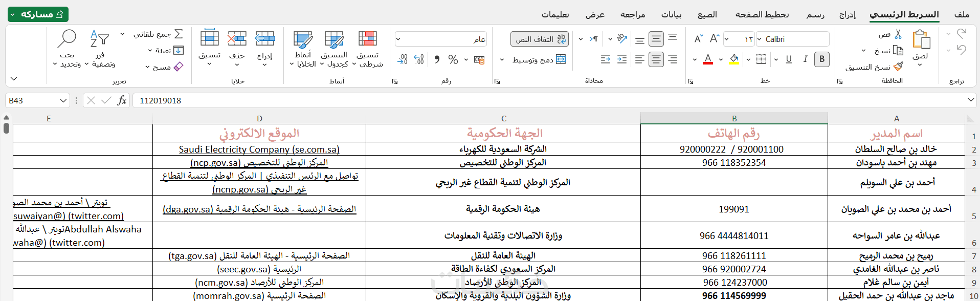Image resolution: width=980 pixels, height=301 pixels.
Task: Apply comma style number format
Action: 437,59
